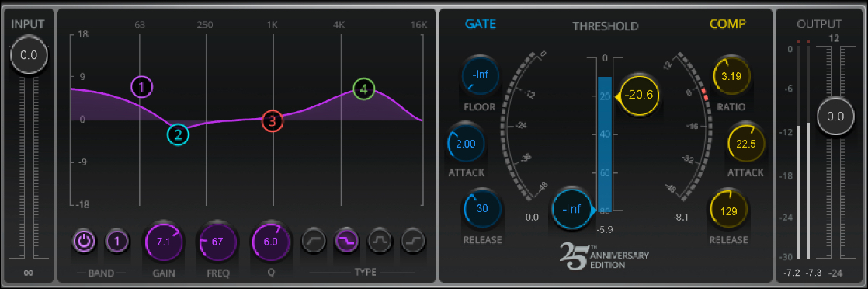Click the 63 Hz frequency label
This screenshot has width=868, height=289.
click(140, 24)
